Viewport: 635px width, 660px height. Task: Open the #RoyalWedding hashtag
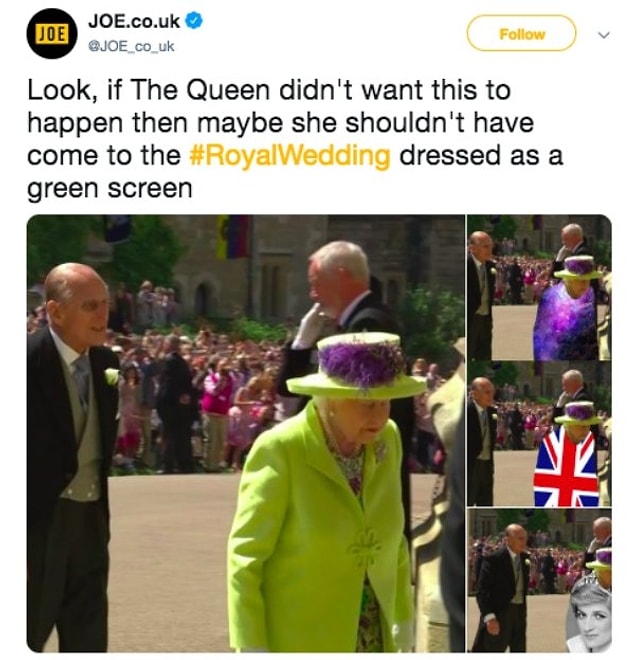tap(290, 156)
